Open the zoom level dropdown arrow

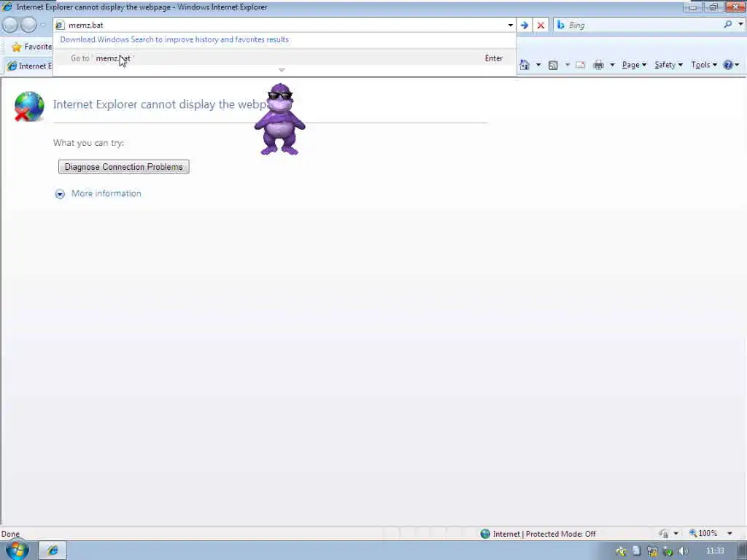729,534
